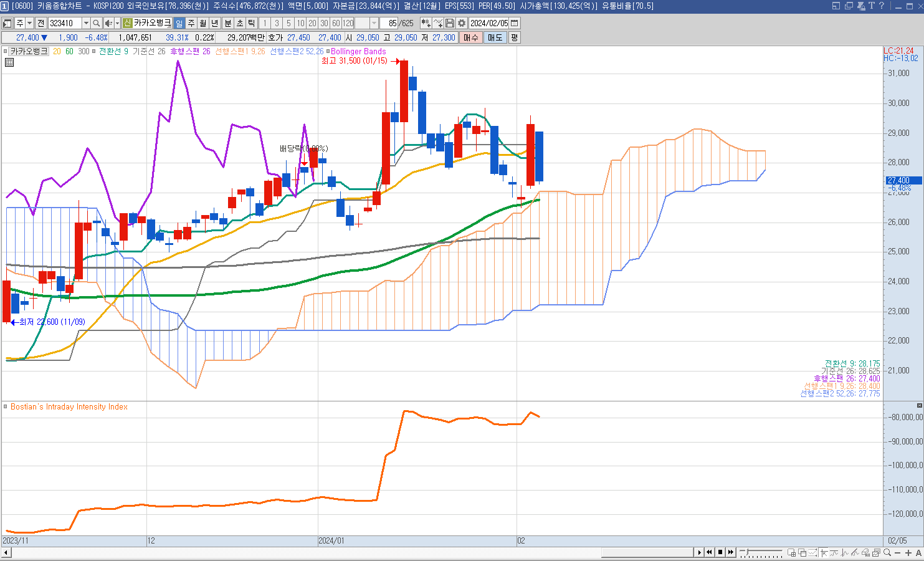
Task: Rewind the chart replay
Action: coord(709,552)
